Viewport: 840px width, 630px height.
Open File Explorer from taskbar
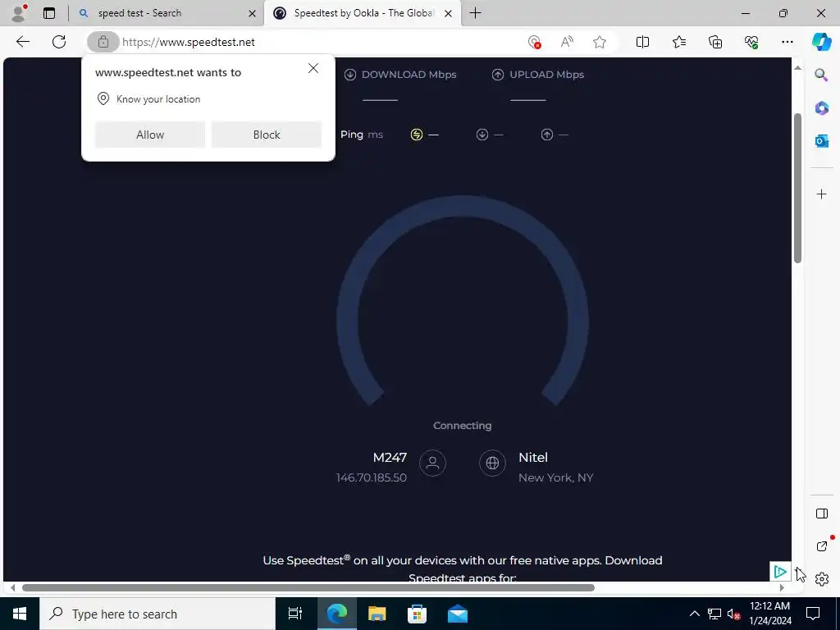[377, 614]
